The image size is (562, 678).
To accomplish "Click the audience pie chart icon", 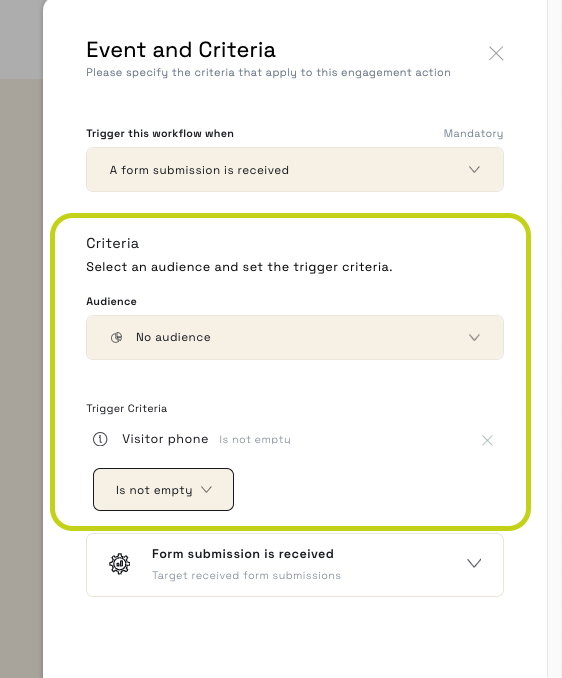I will point(116,337).
